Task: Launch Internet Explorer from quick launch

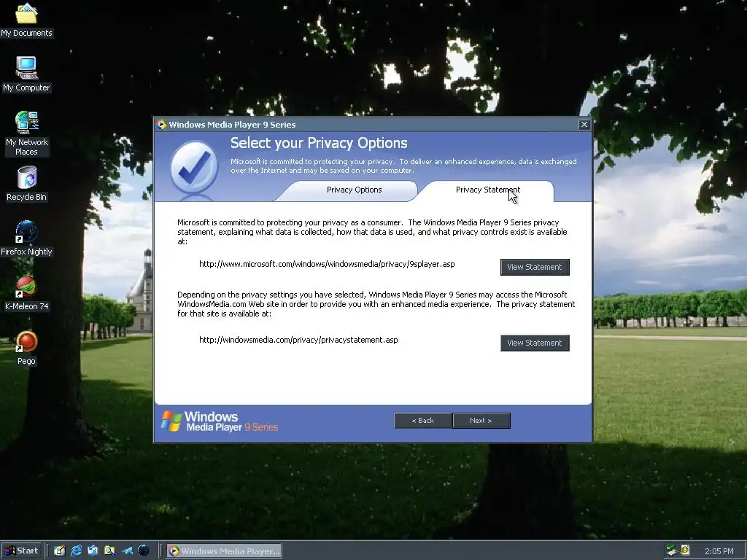Action: (76, 551)
